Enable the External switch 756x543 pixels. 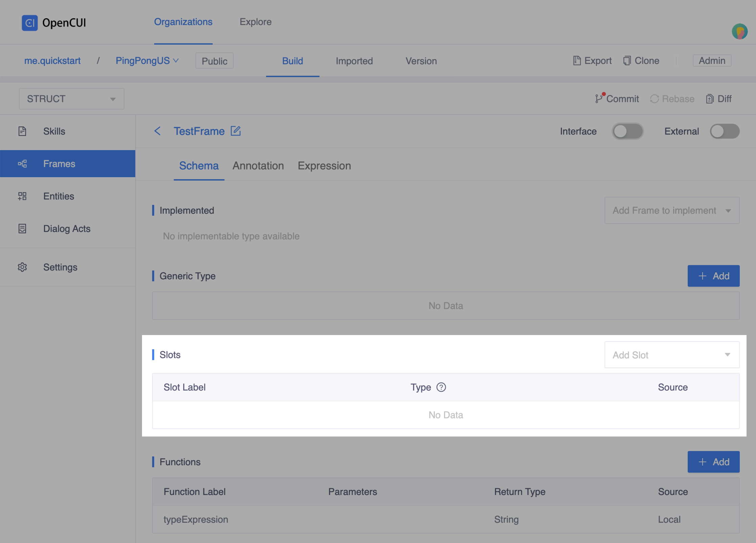pyautogui.click(x=725, y=131)
